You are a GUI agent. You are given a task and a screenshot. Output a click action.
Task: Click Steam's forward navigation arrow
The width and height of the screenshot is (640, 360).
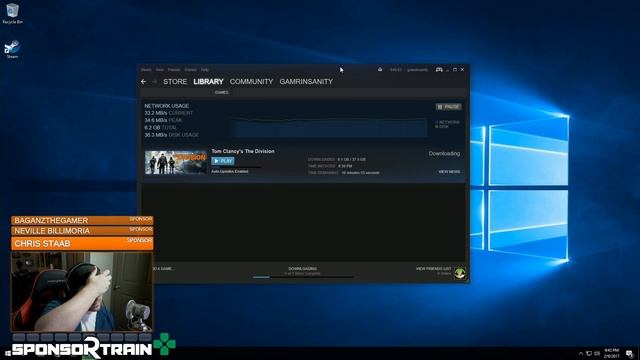pos(155,82)
